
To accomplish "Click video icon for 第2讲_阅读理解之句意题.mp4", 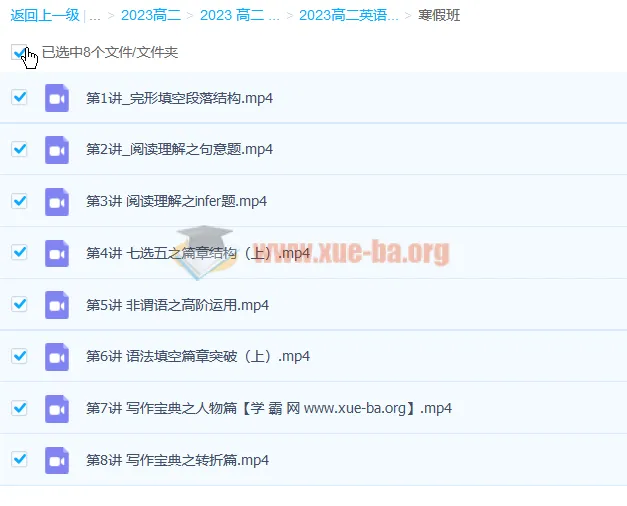I will tap(57, 150).
